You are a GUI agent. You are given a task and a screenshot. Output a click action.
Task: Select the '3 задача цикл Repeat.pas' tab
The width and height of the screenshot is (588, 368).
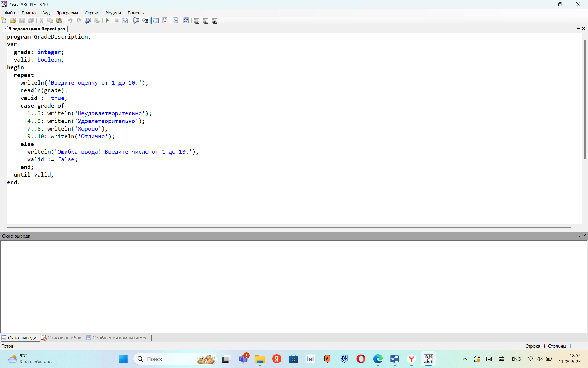(x=37, y=29)
